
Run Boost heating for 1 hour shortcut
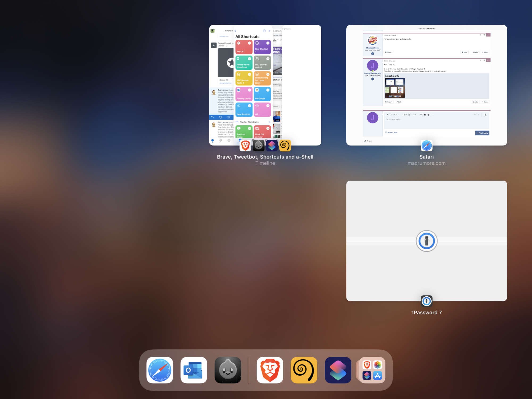click(262, 78)
